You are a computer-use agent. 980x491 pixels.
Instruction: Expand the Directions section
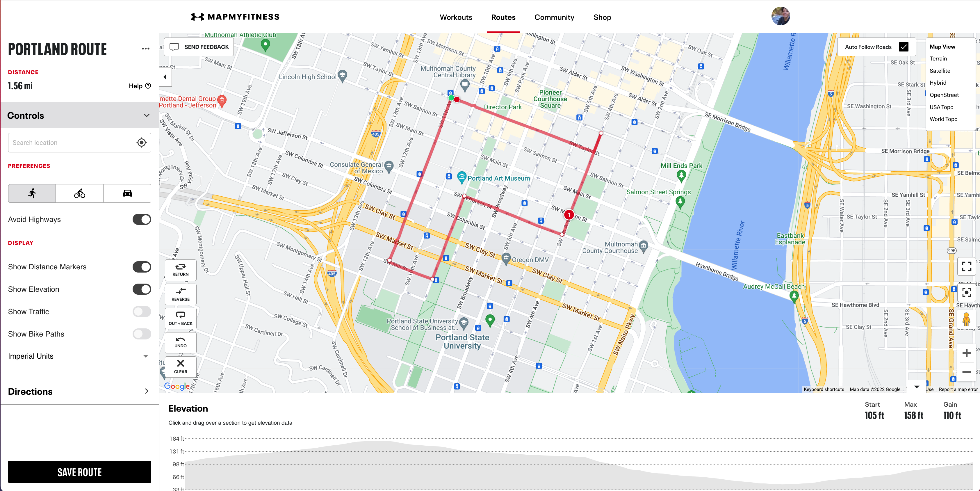point(78,391)
